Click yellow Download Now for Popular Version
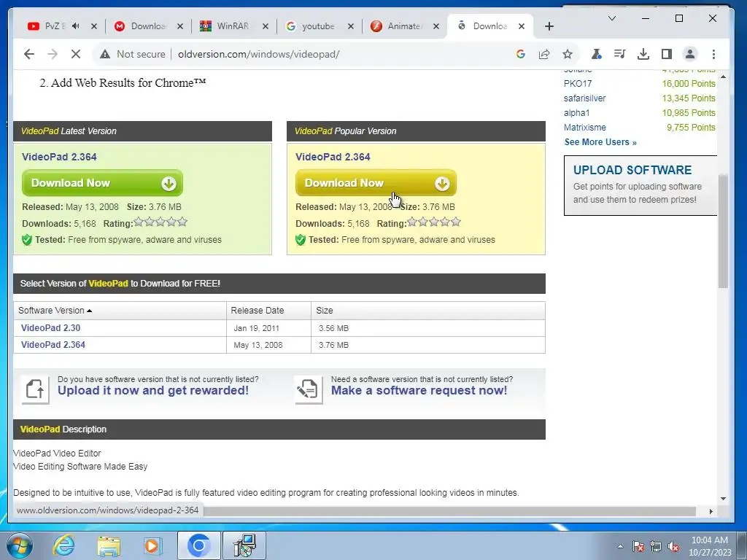The height and width of the screenshot is (560, 747). tap(376, 183)
